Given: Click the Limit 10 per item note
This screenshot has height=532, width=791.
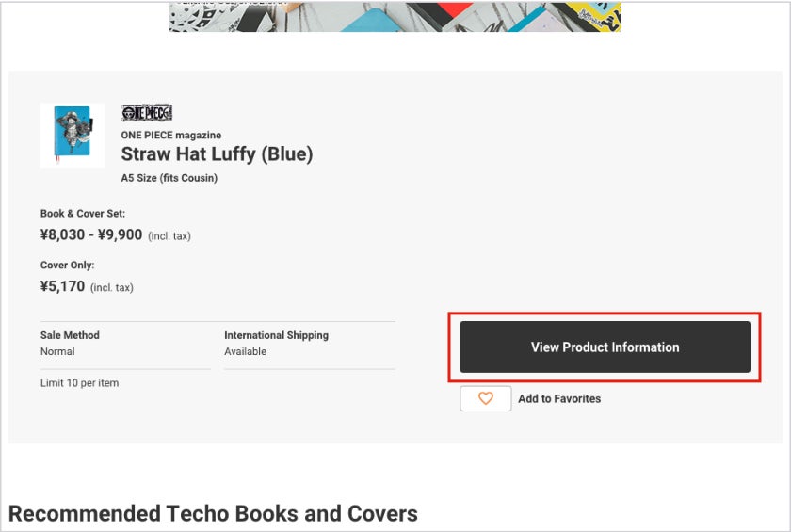Looking at the screenshot, I should (79, 383).
